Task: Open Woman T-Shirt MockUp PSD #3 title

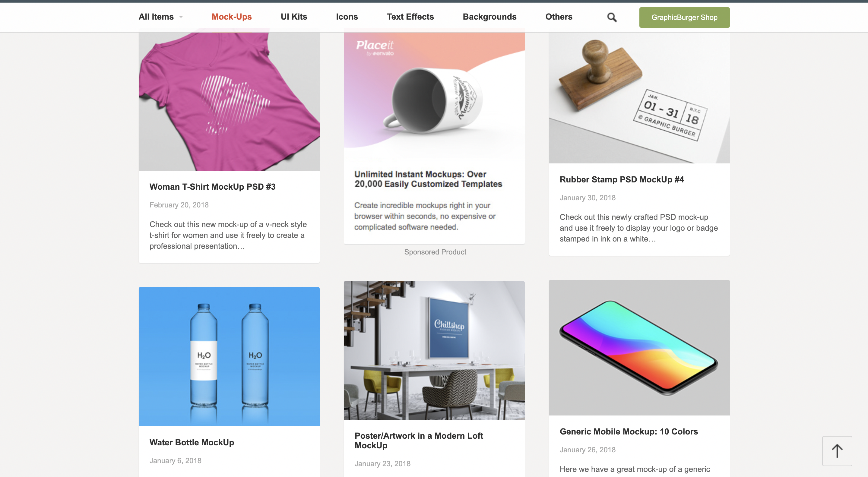Action: (x=212, y=187)
